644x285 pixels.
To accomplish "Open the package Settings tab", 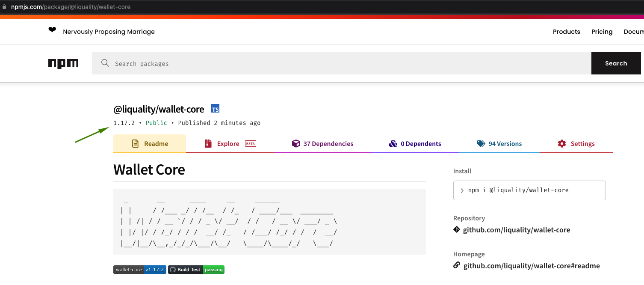I will 576,144.
